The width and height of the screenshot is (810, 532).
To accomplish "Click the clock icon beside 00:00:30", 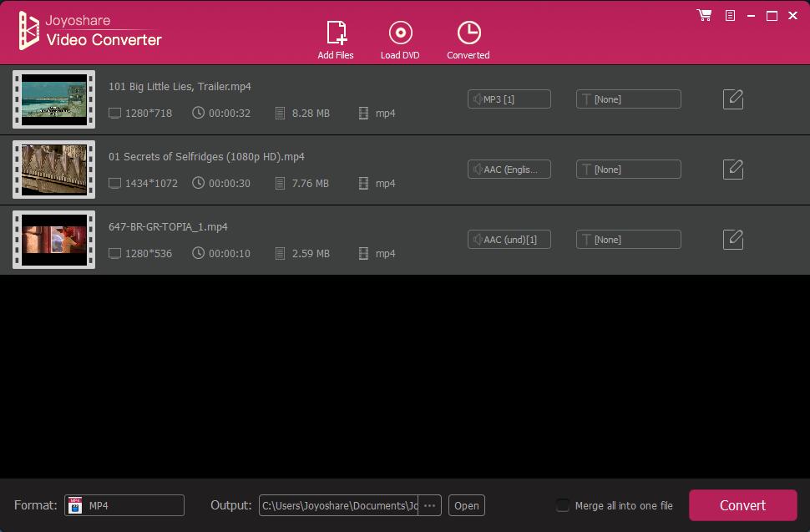I will point(199,183).
